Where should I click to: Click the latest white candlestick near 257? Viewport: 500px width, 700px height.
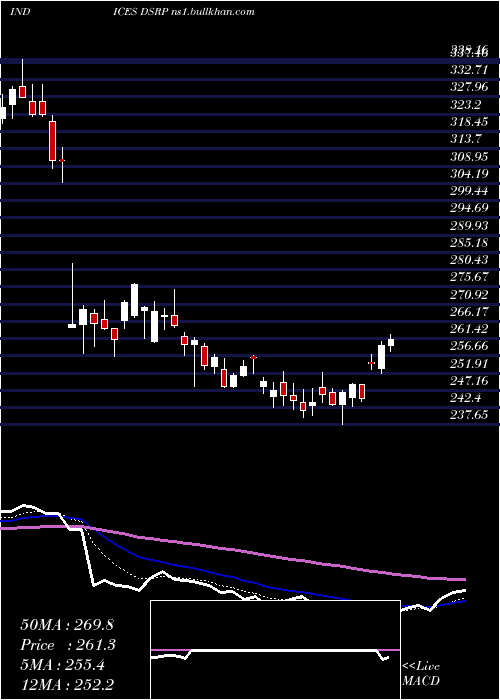coord(391,342)
